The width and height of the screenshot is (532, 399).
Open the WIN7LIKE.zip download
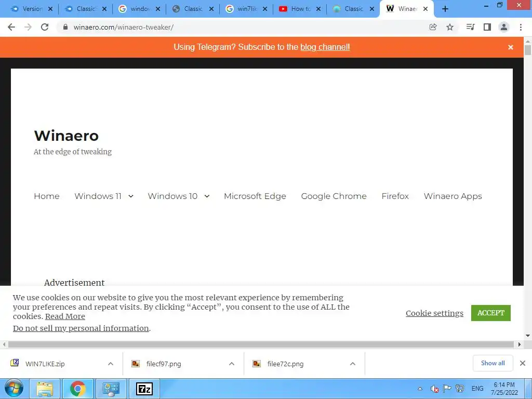(x=45, y=364)
